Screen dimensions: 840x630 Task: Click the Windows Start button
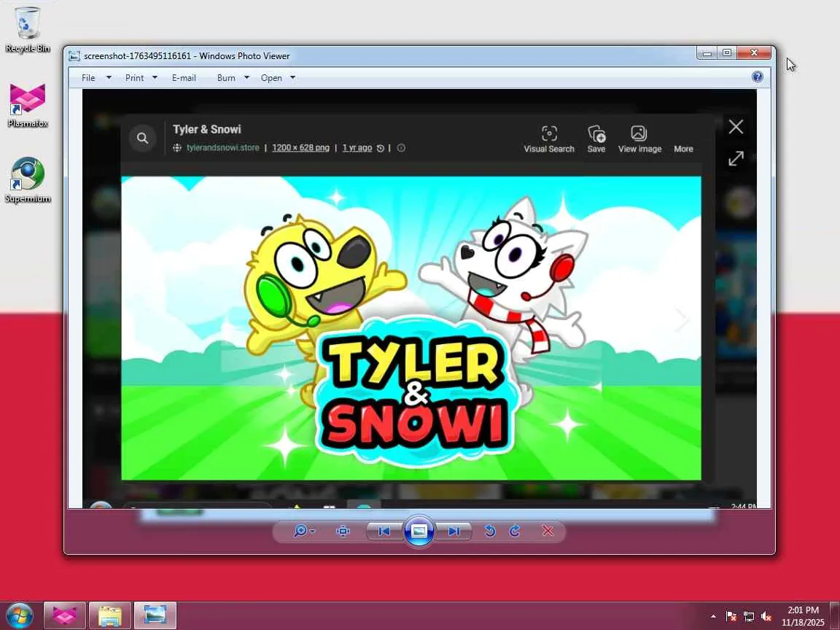click(x=20, y=615)
